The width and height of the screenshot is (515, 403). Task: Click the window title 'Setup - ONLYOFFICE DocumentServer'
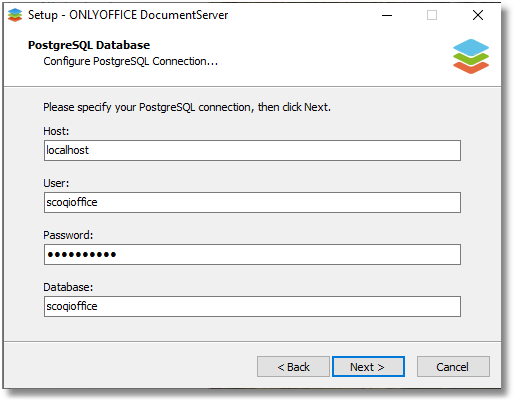[x=128, y=15]
